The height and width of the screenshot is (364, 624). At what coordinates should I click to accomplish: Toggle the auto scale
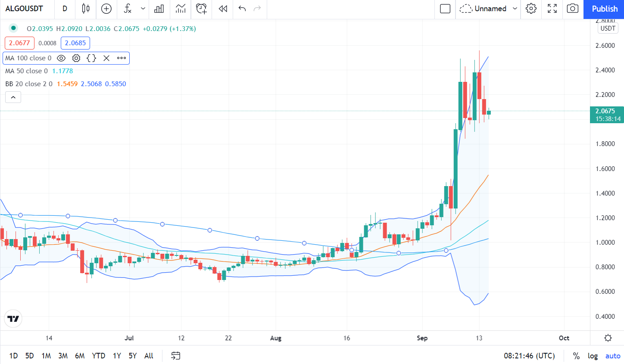tap(613, 356)
